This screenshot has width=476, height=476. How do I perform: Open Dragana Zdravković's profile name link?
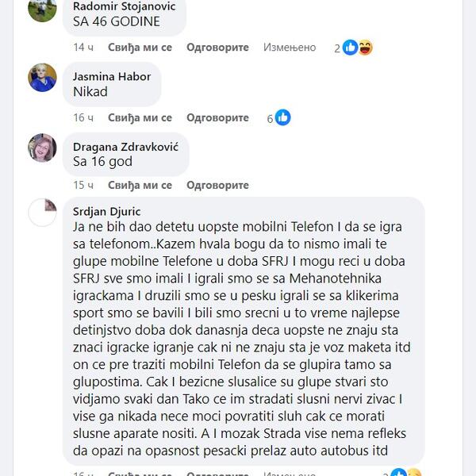(125, 147)
